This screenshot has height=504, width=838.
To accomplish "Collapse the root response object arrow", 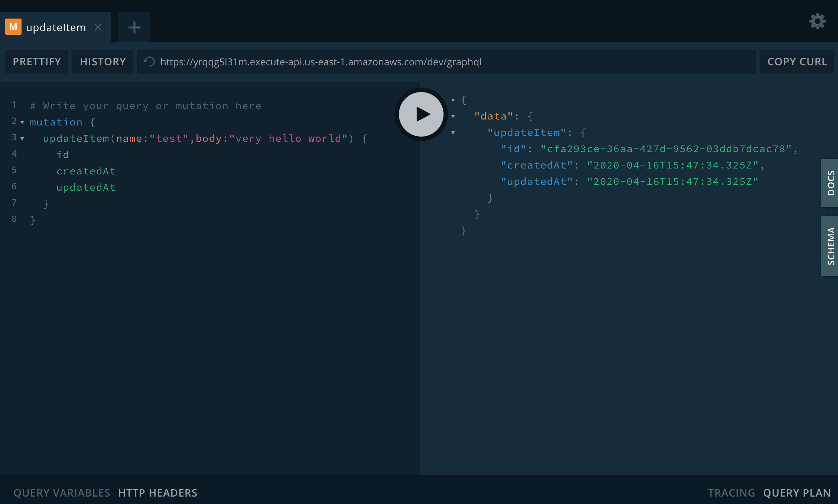I will click(x=453, y=100).
